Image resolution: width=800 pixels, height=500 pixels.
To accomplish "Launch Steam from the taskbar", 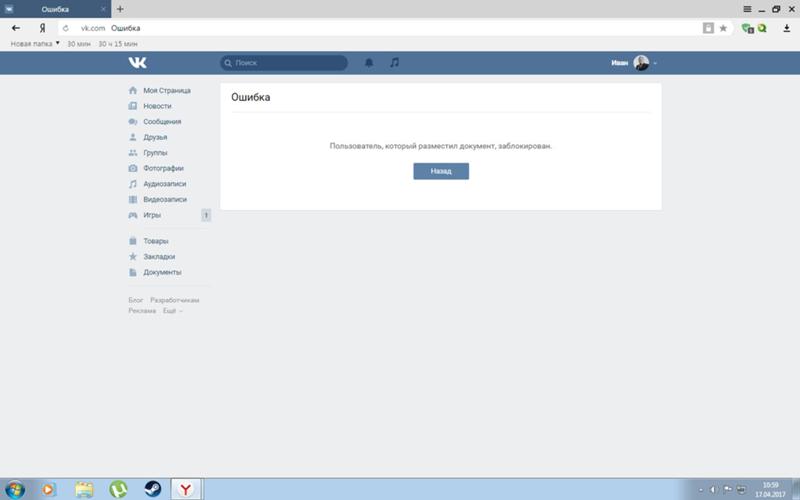I will coord(152,489).
